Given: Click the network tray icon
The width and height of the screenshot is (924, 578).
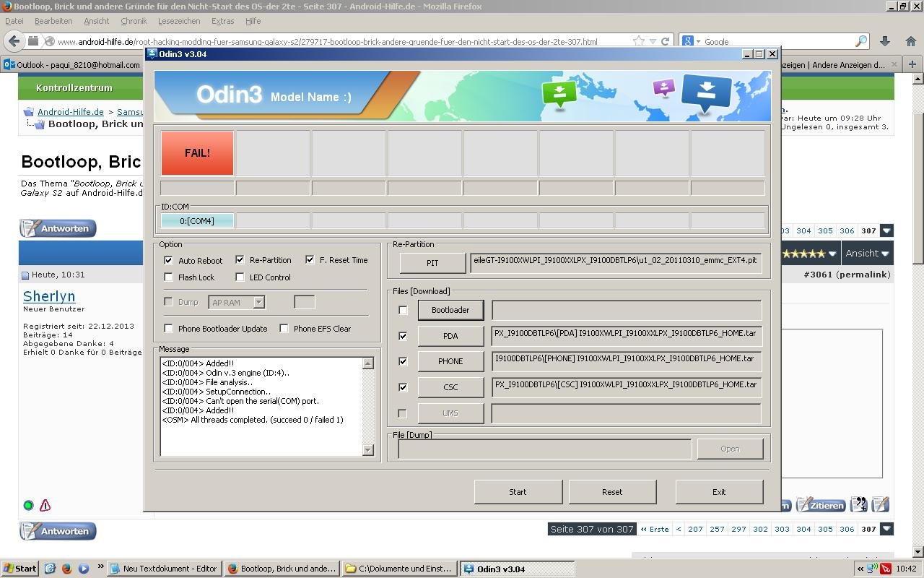Looking at the screenshot, I should tap(873, 569).
